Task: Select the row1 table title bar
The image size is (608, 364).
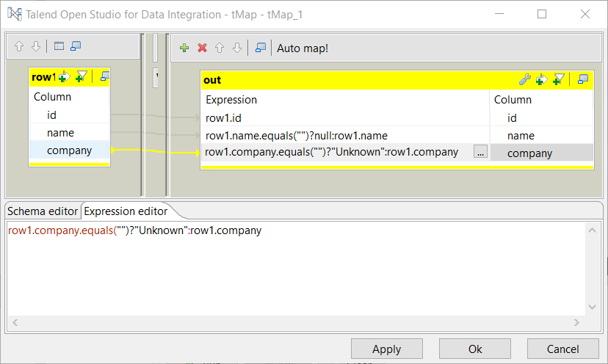Action: point(44,77)
